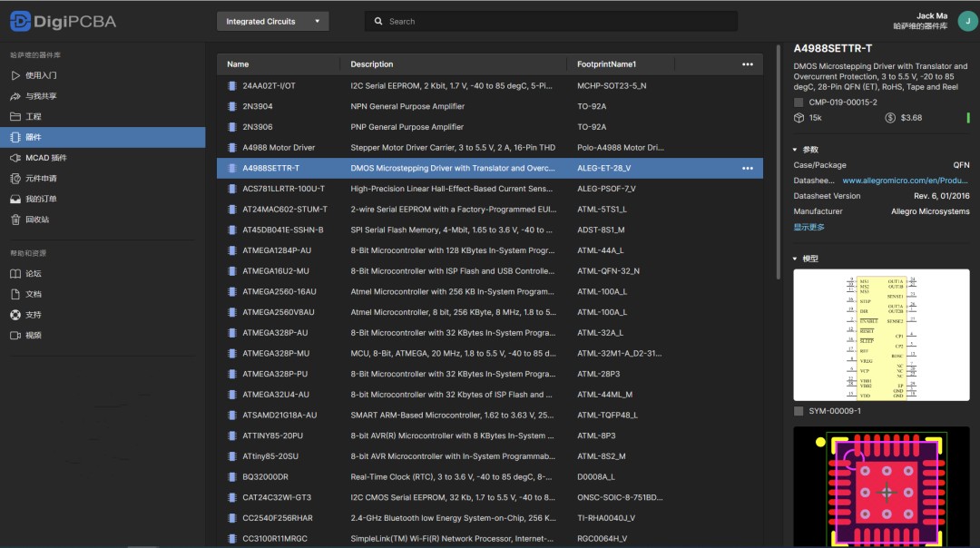This screenshot has height=548, width=980.
Task: Click the MCHP-SOT23-5_N footprint cell
Action: tap(612, 86)
